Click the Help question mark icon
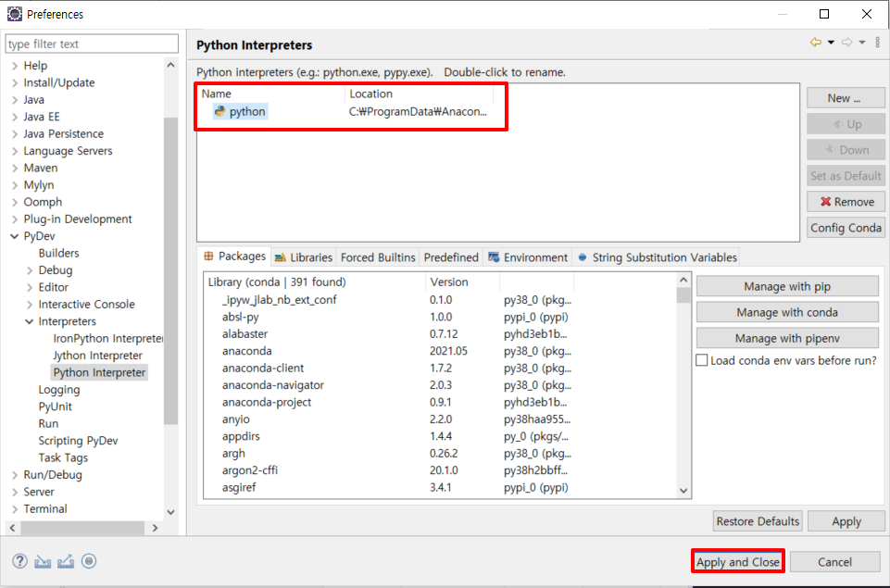This screenshot has height=588, width=890. coord(19,561)
